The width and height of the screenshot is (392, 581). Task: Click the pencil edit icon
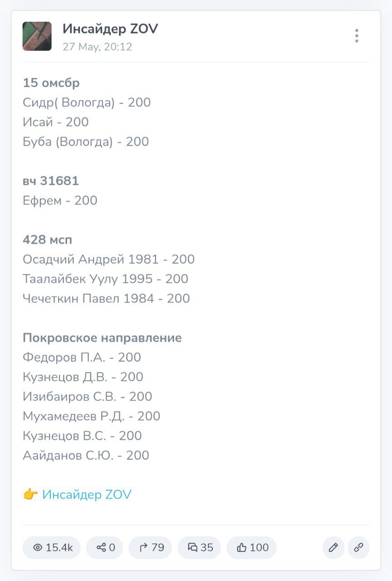click(x=333, y=547)
